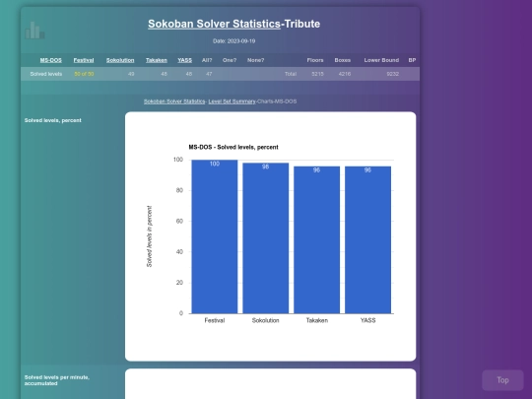Click the Top button to return upward
Image resolution: width=532 pixels, height=399 pixels.
502,380
